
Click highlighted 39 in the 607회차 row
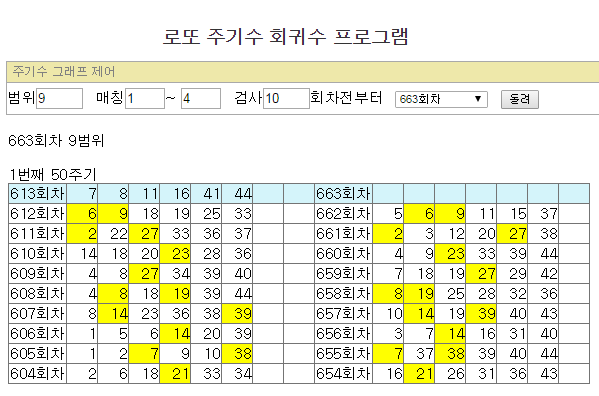[237, 314]
